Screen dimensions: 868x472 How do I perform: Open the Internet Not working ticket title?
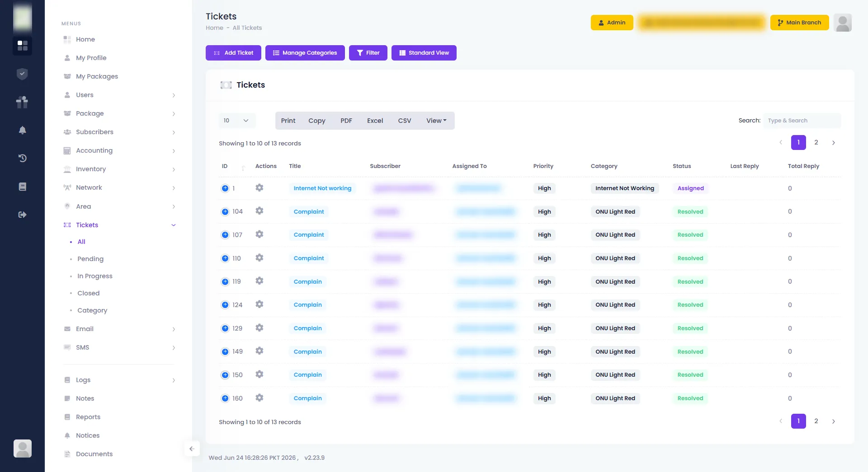tap(322, 188)
